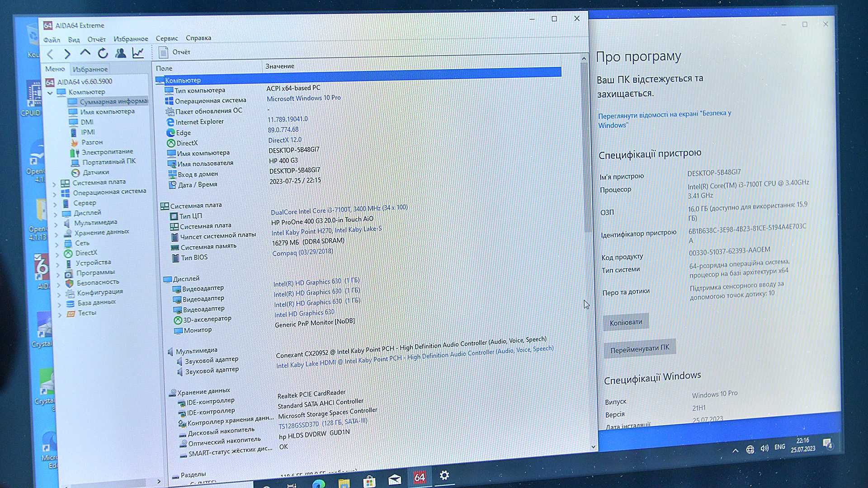Click the volume speaker tray icon

(x=764, y=448)
